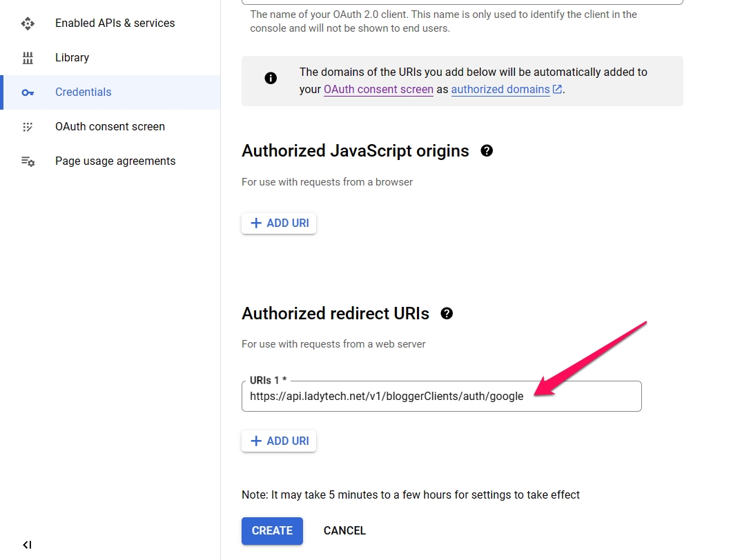Click the Enabled APIs & services icon
Image resolution: width=751 pixels, height=560 pixels.
28,23
